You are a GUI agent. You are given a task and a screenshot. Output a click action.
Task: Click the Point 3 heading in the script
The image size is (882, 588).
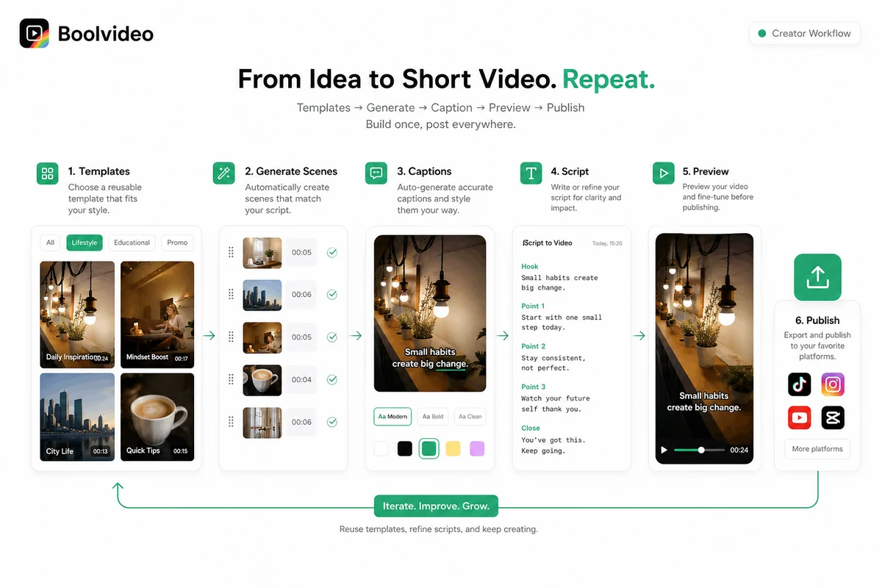(x=534, y=387)
